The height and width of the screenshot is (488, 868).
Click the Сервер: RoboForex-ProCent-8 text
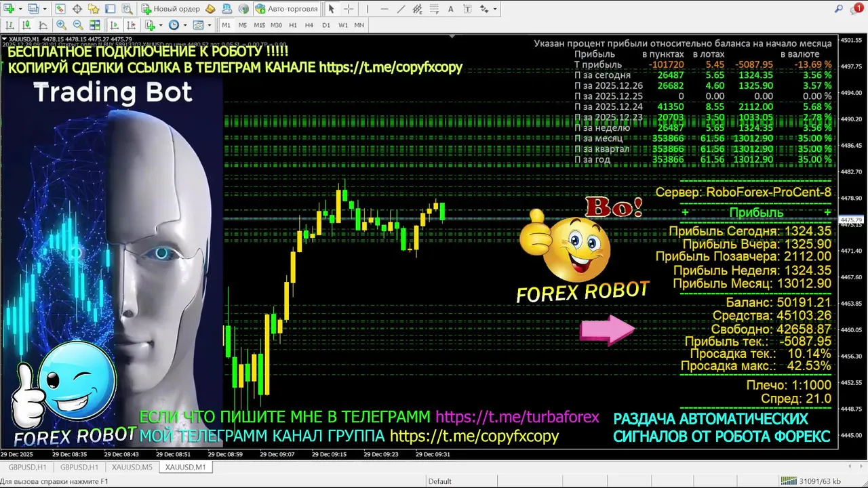coord(743,192)
